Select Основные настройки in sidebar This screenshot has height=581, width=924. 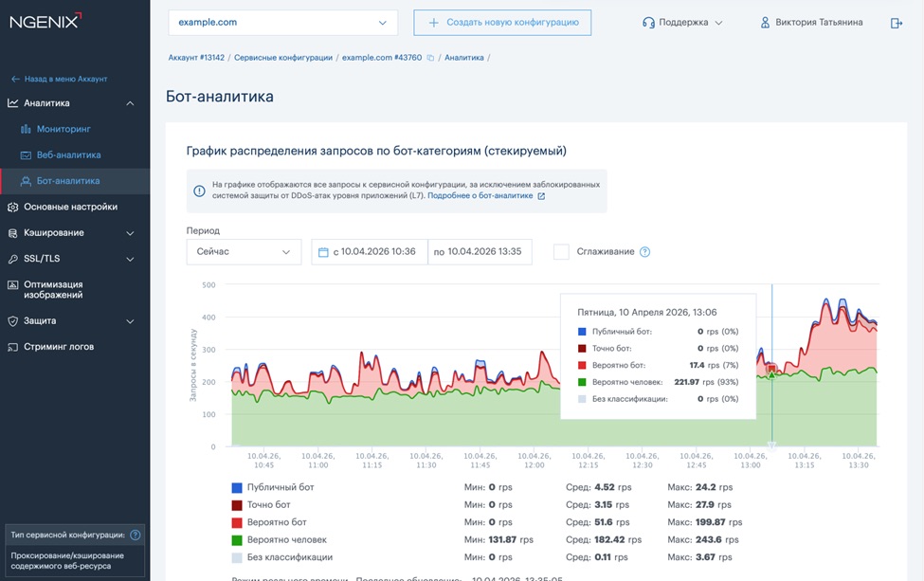pos(70,207)
